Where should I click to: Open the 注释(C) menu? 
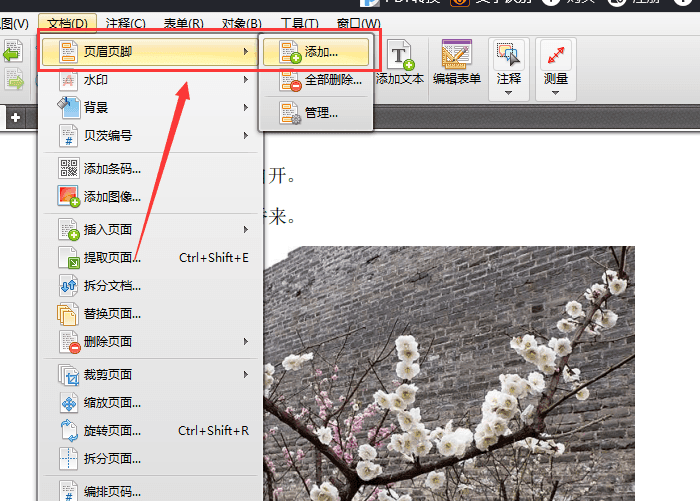pos(125,23)
